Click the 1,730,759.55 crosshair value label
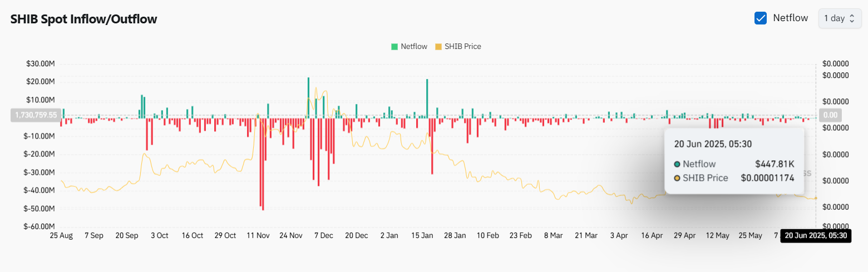This screenshot has width=868, height=272. coord(33,115)
